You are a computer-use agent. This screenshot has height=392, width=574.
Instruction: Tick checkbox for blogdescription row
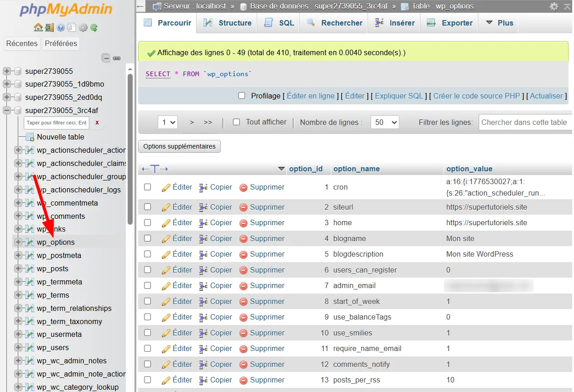coord(147,254)
